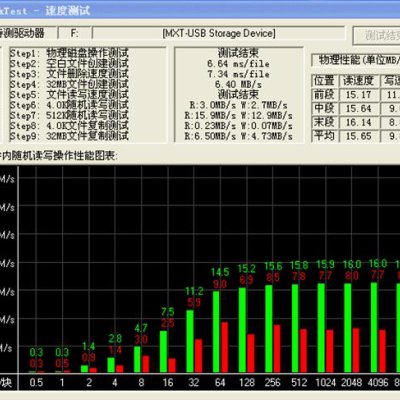Click the block size label 0.5
Screen dimensions: 400x400
point(36,382)
